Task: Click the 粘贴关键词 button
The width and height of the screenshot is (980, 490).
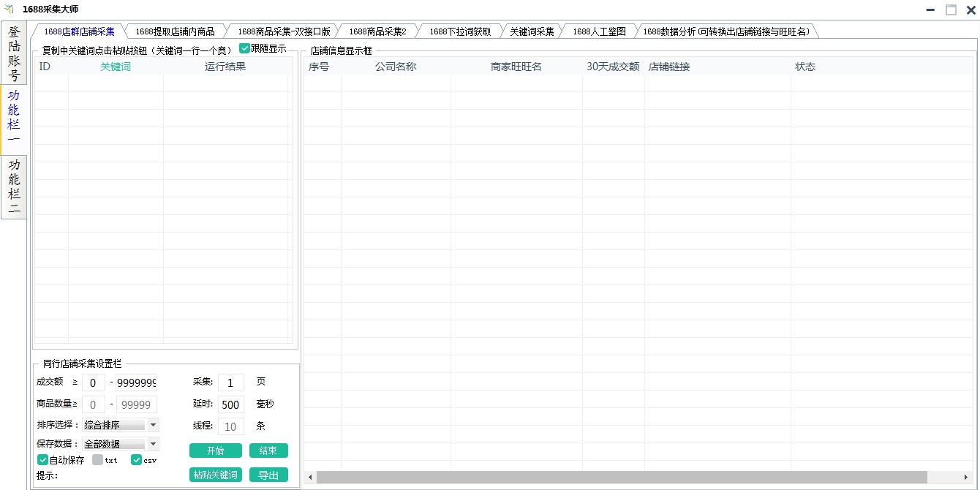Action: [215, 475]
